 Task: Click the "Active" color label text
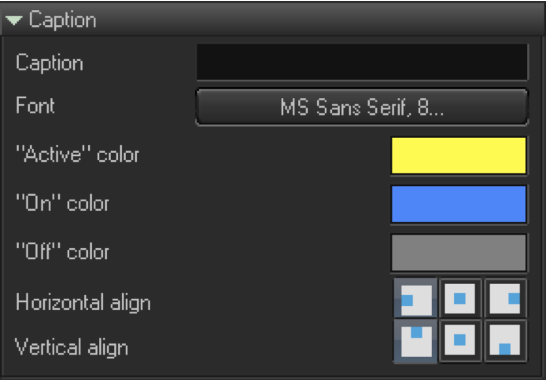coord(78,154)
